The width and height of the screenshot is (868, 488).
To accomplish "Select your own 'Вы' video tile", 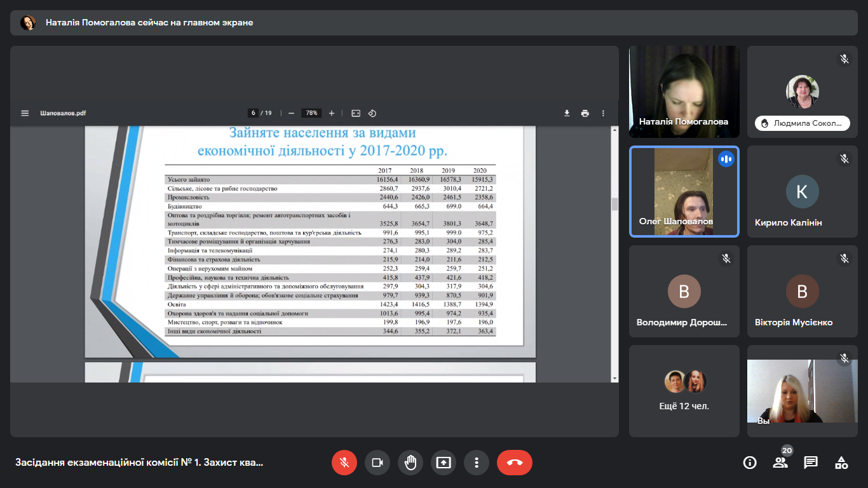I will [803, 391].
